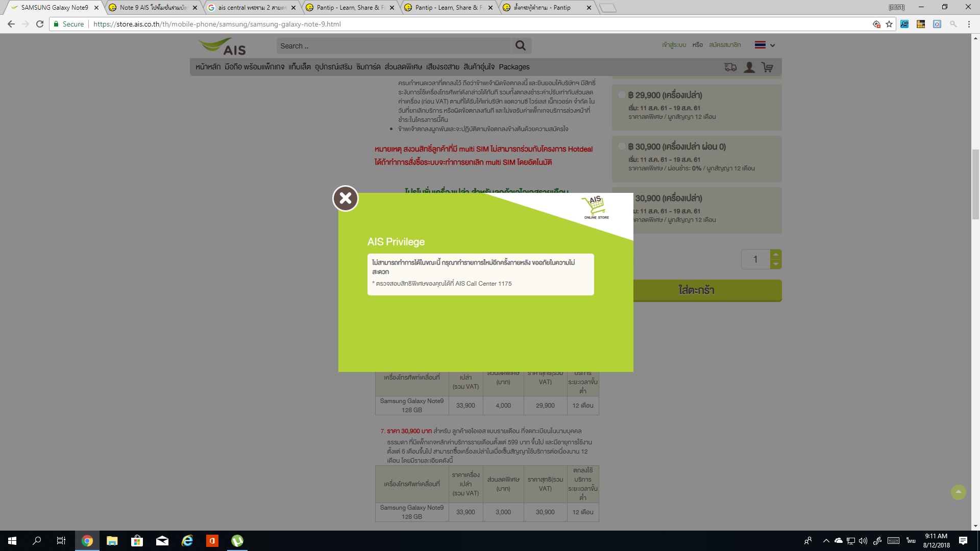Click the สมัครสมาชิก register link

click(x=724, y=45)
